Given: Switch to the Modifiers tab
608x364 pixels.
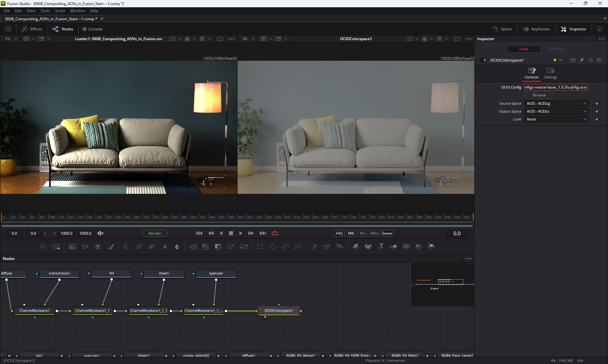Looking at the screenshot, I should pyautogui.click(x=557, y=49).
